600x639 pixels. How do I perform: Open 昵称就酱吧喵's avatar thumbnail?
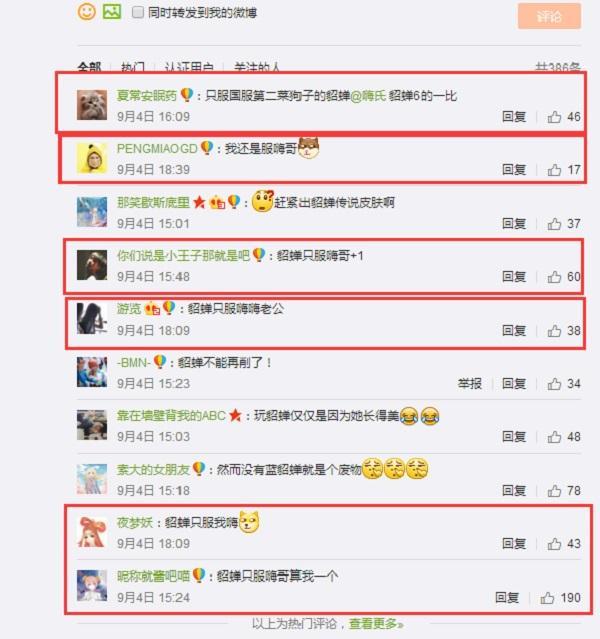[x=92, y=586]
